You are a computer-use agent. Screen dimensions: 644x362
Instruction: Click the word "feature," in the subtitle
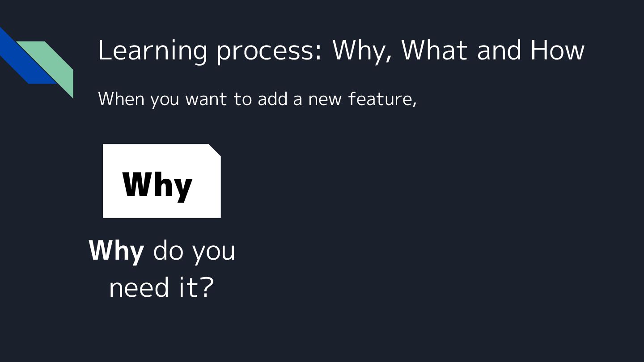382,99
